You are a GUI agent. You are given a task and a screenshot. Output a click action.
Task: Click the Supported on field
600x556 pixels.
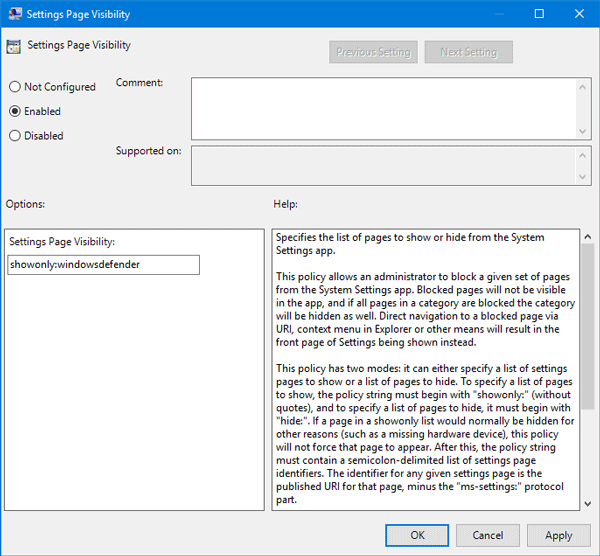pyautogui.click(x=385, y=166)
